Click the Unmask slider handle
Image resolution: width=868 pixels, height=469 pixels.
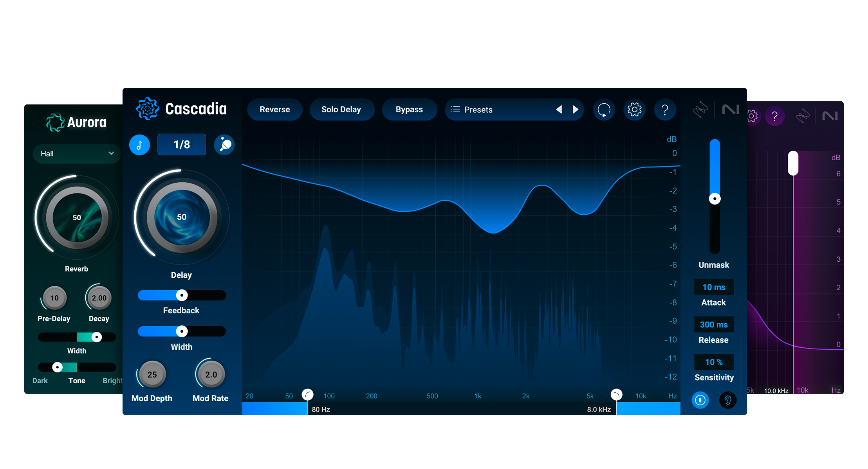715,199
